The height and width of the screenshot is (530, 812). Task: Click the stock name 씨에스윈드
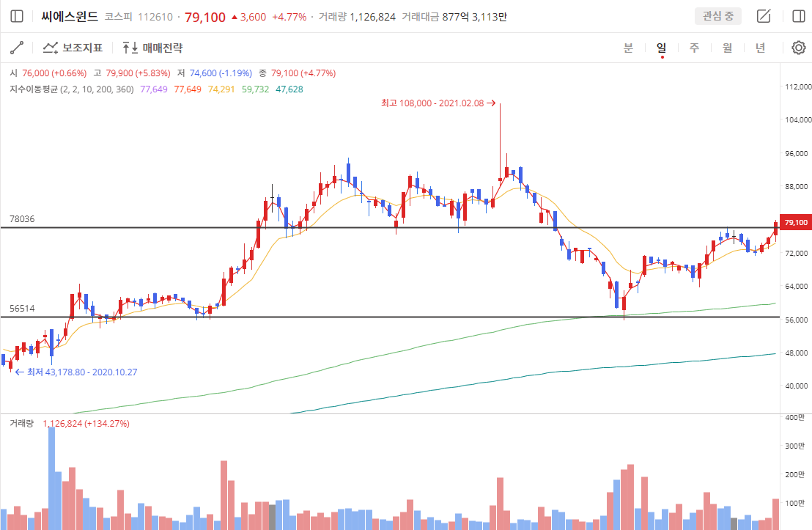(70, 17)
